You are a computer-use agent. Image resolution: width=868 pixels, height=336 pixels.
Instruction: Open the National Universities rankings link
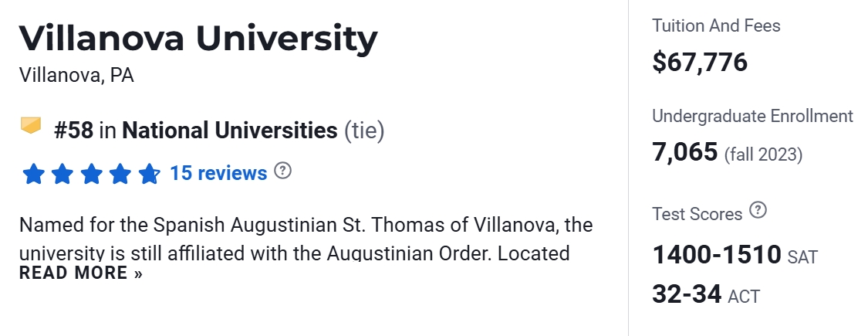coord(230,131)
